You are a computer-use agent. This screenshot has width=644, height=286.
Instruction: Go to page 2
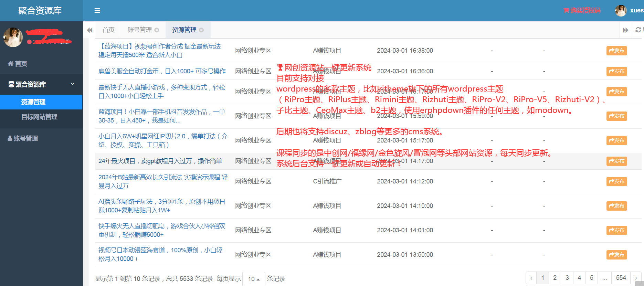pyautogui.click(x=555, y=278)
